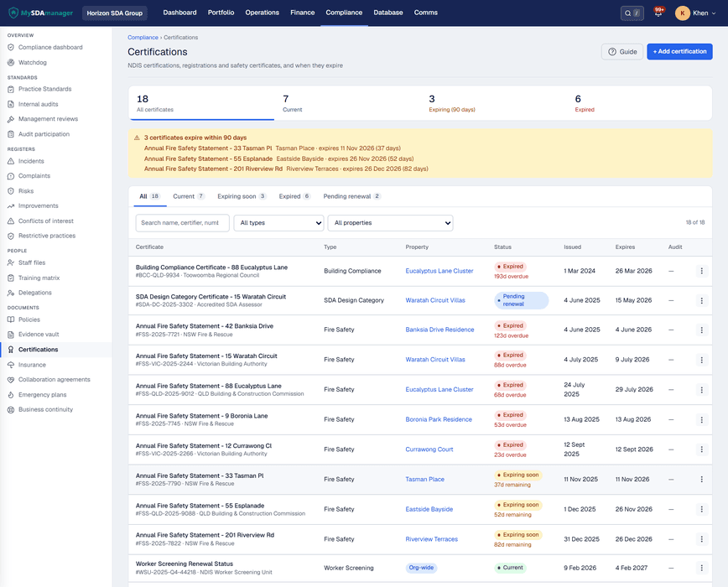Click the Audit participation sidebar icon
This screenshot has height=587, width=728.
point(11,134)
